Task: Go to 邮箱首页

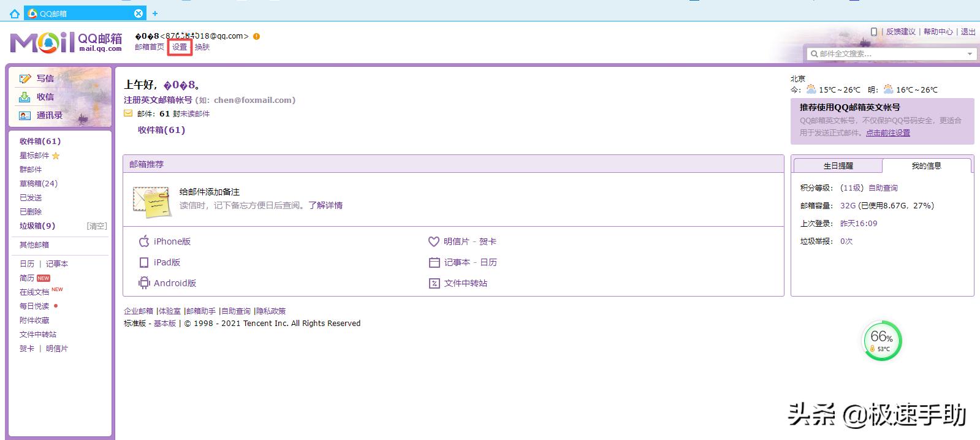Action: [150, 47]
